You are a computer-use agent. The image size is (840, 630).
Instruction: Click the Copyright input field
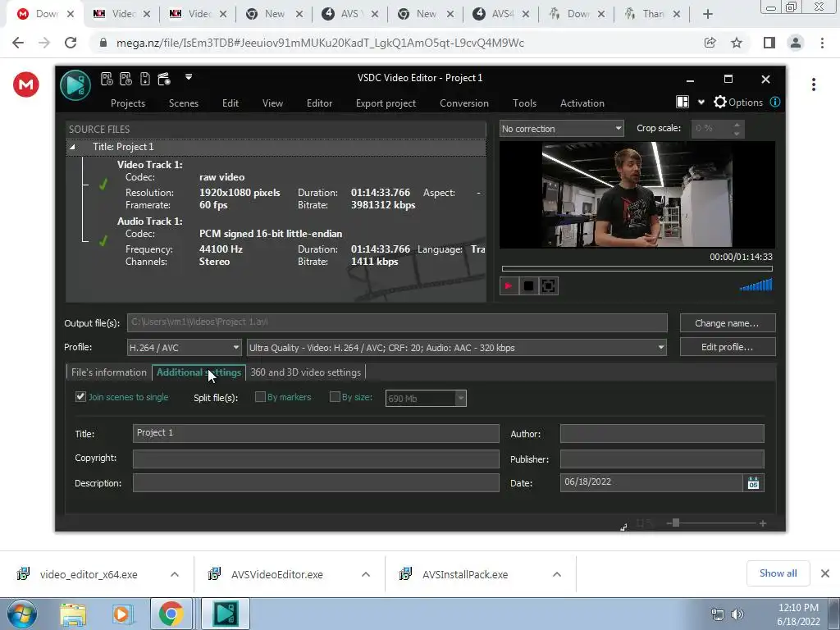tap(316, 459)
